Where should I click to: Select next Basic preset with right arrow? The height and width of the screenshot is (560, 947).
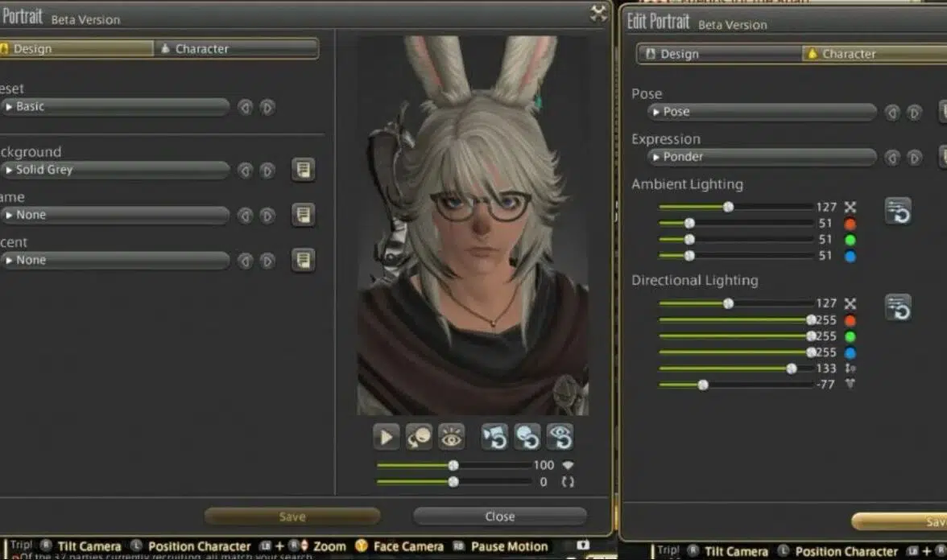pos(267,107)
